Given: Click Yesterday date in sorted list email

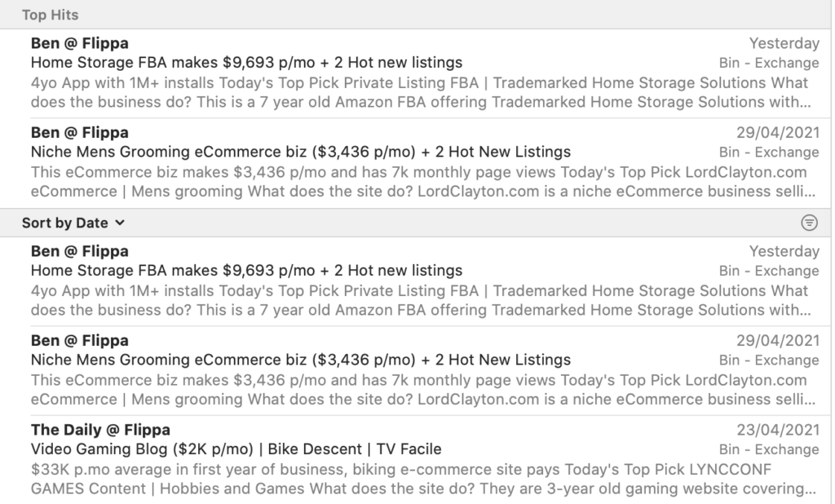Looking at the screenshot, I should [784, 251].
